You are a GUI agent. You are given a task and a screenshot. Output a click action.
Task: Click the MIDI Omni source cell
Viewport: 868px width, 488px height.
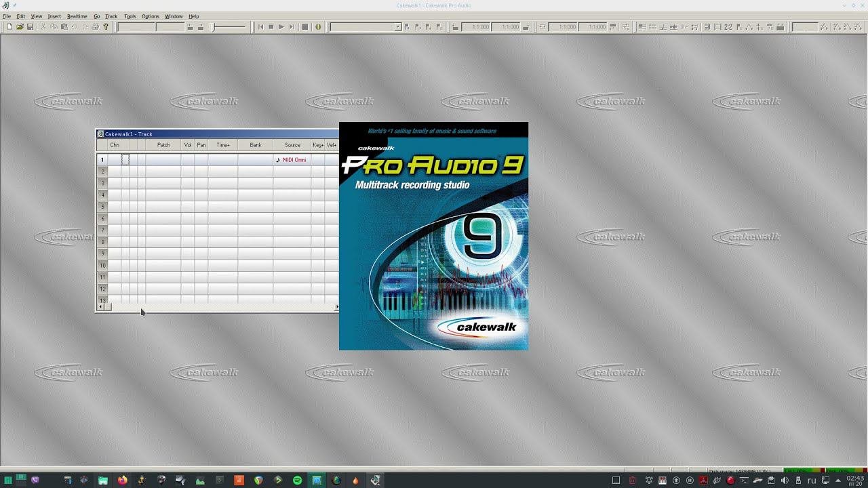click(x=292, y=160)
